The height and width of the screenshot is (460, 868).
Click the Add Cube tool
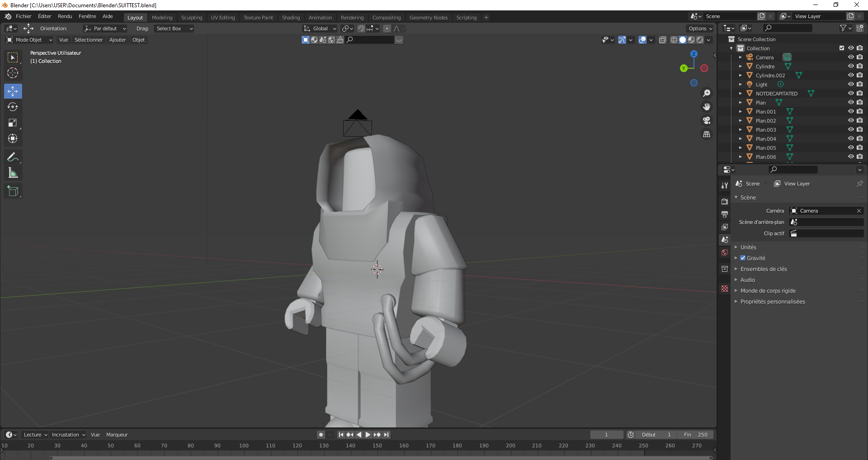(13, 191)
